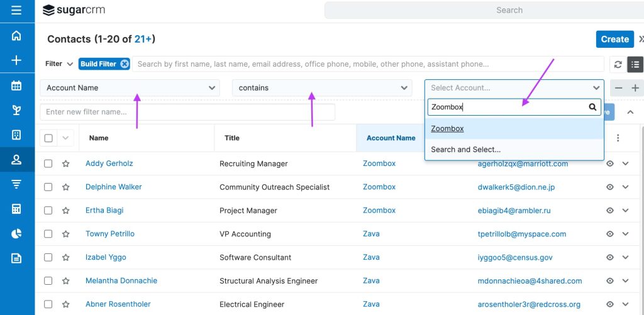Open column options three-dot menu

(x=618, y=138)
